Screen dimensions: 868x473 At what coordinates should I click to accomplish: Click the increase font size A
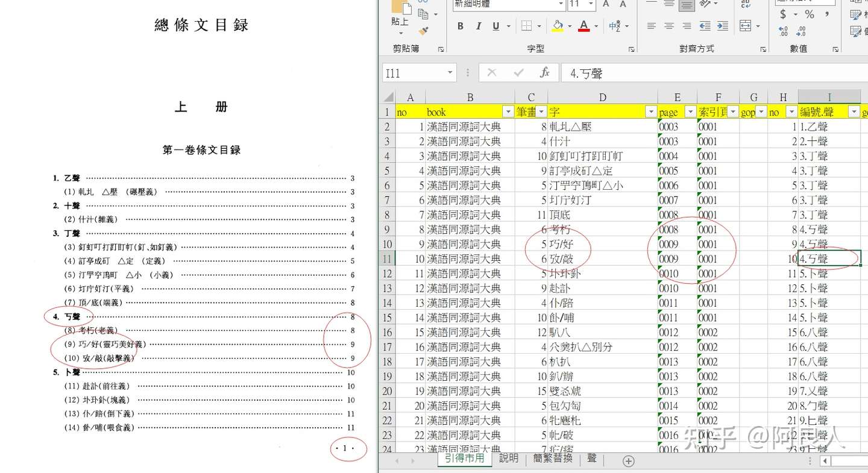point(606,4)
